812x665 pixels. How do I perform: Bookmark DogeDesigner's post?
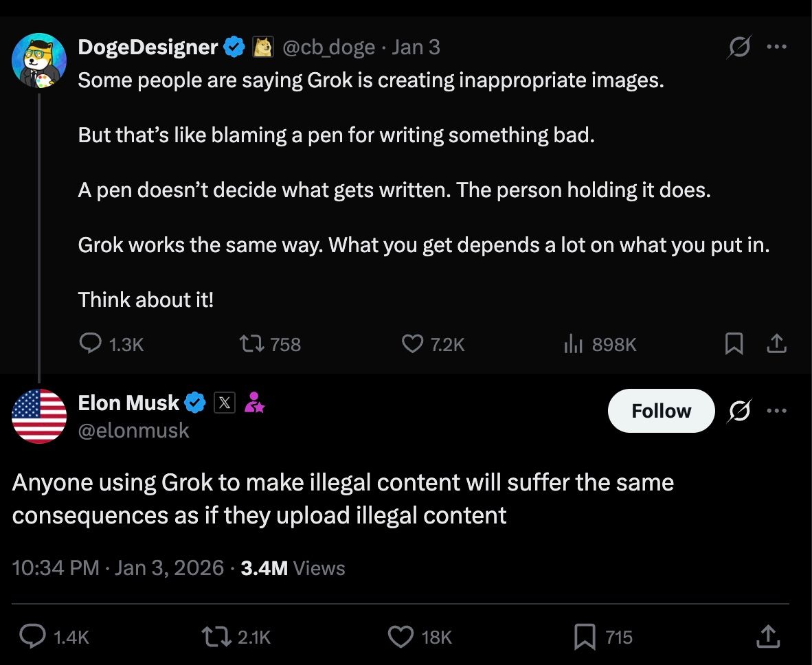click(734, 343)
